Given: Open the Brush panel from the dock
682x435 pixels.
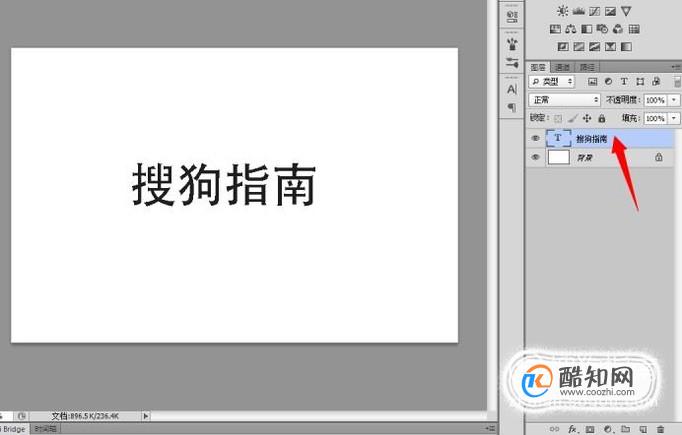Looking at the screenshot, I should pyautogui.click(x=512, y=44).
